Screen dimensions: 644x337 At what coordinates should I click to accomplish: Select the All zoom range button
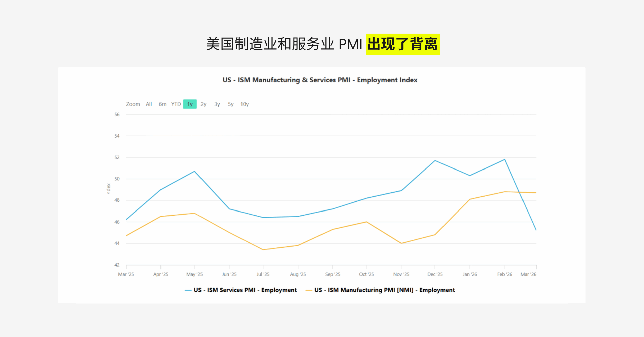click(x=149, y=104)
